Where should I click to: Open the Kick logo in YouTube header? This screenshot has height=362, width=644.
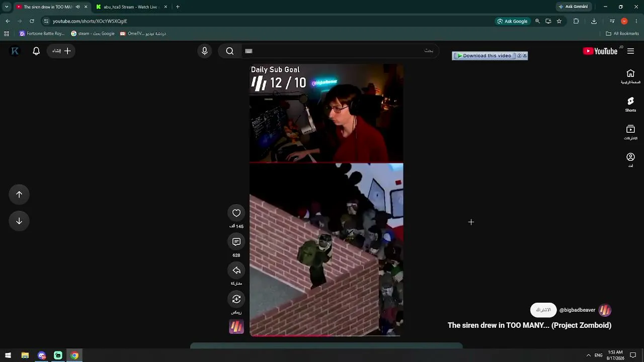[15, 51]
